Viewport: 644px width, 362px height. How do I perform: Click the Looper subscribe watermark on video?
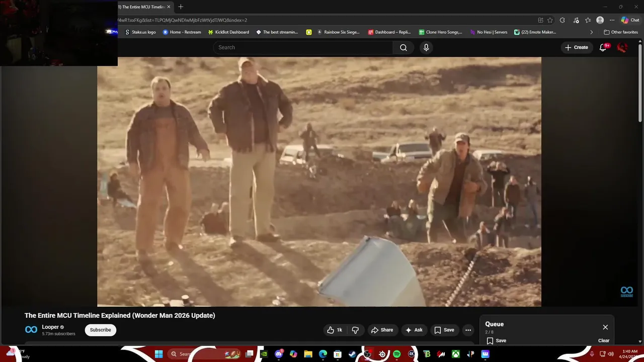pyautogui.click(x=626, y=292)
